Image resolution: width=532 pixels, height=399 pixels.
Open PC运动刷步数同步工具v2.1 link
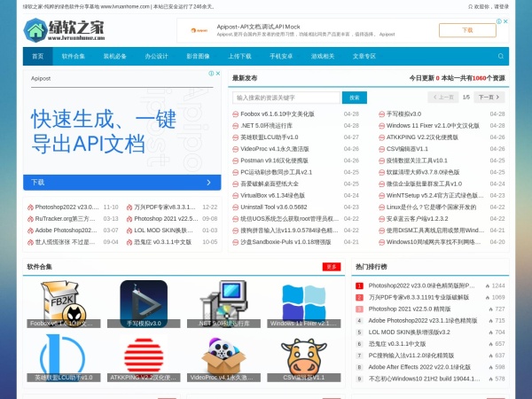tap(276, 172)
